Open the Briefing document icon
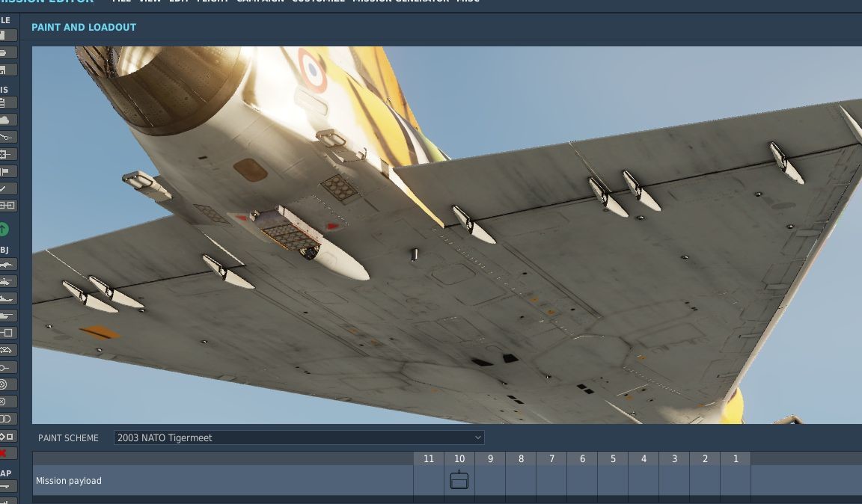 click(x=7, y=102)
